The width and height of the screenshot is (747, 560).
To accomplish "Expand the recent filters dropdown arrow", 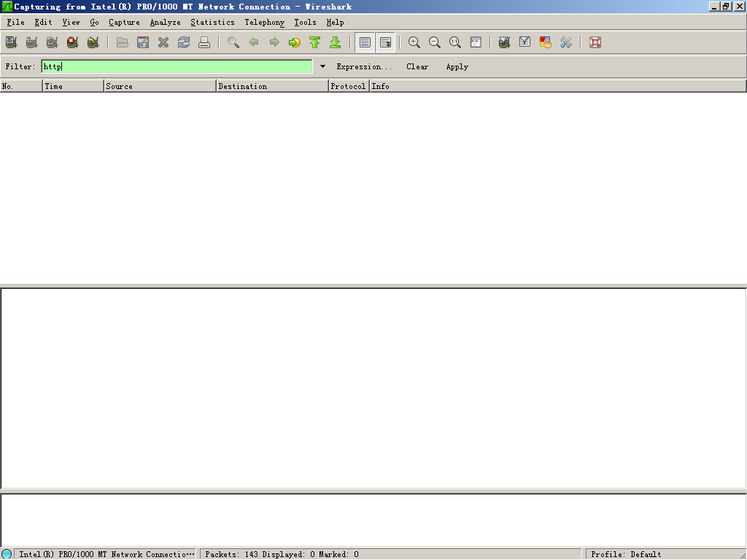I will coord(322,66).
